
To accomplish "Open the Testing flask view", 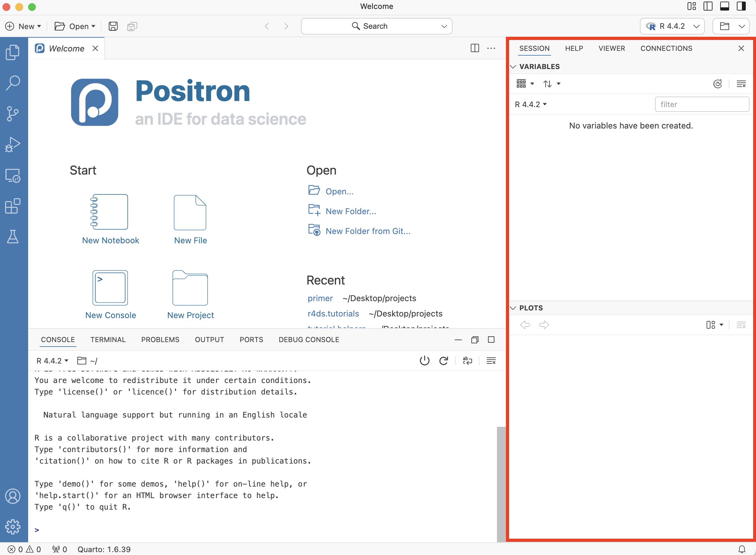I will pos(13,237).
